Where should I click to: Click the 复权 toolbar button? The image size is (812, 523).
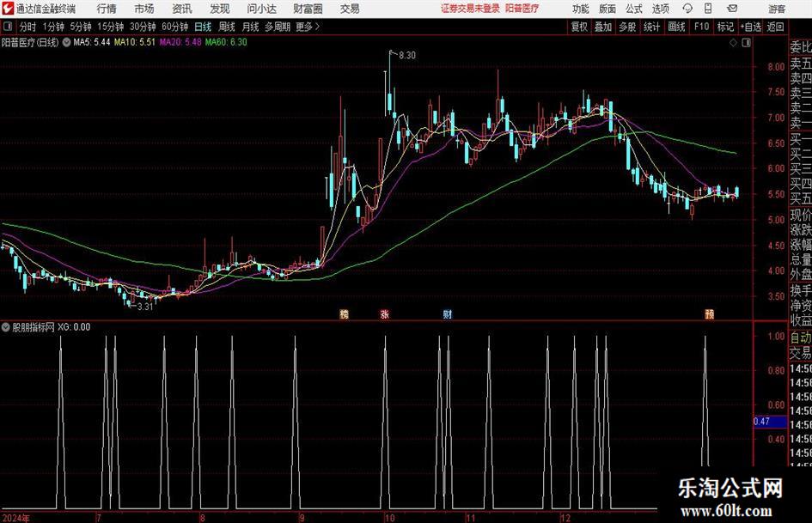579,27
